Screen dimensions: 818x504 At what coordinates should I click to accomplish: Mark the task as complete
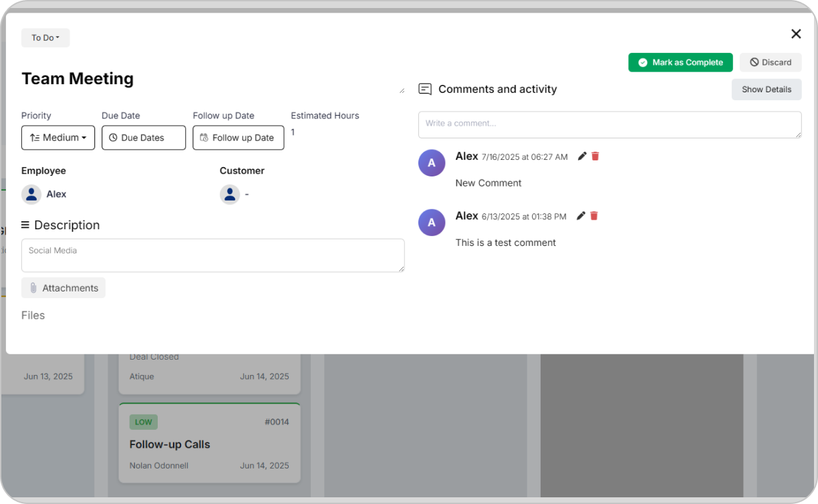pos(680,62)
